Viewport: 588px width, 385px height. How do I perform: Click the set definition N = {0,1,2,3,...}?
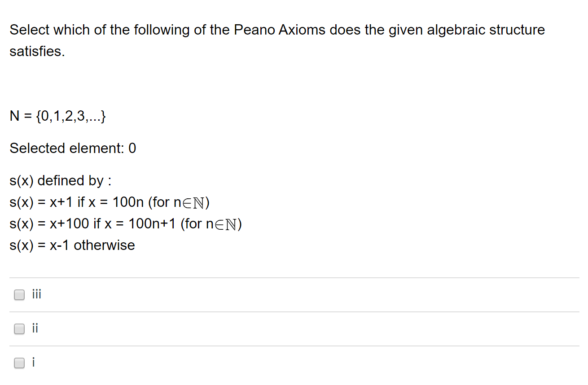click(x=57, y=116)
